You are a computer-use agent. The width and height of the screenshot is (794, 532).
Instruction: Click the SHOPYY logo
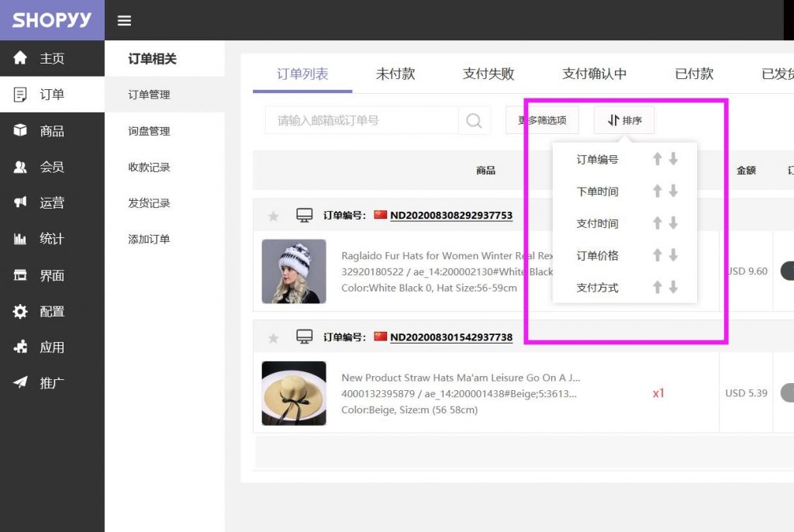coord(52,20)
